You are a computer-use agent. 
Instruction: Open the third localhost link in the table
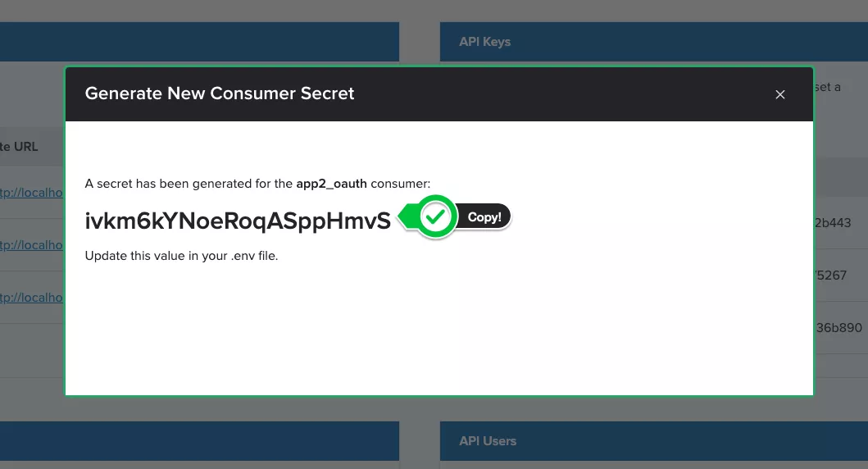(33, 298)
